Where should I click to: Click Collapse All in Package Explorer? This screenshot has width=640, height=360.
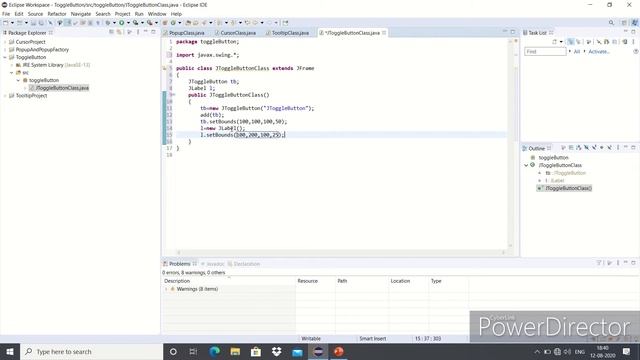(x=111, y=32)
